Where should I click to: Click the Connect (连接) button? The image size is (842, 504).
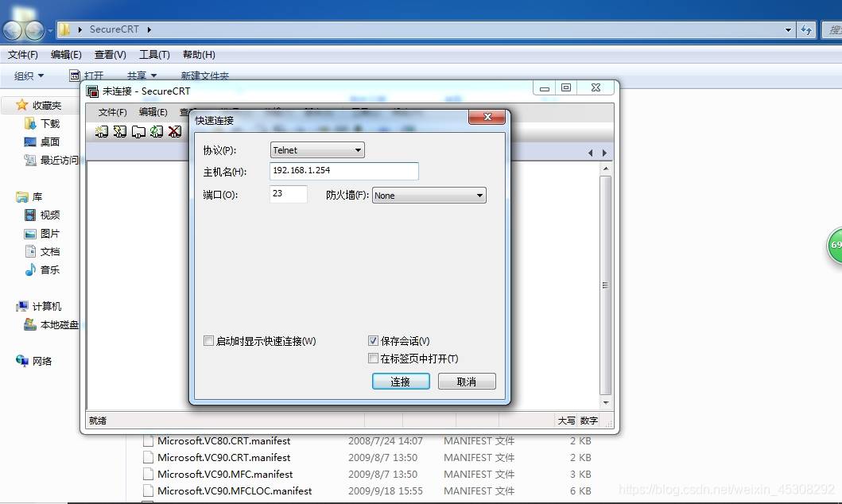click(x=401, y=382)
